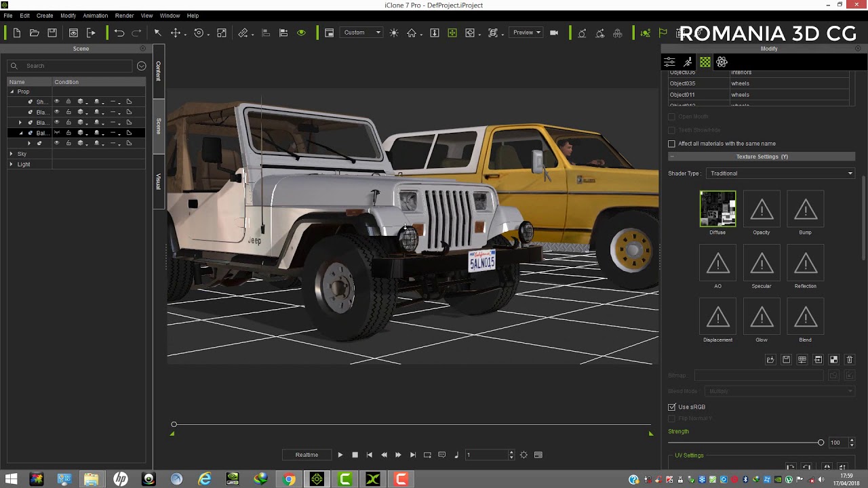Activate the Move object tool
The image size is (868, 488).
pyautogui.click(x=176, y=33)
